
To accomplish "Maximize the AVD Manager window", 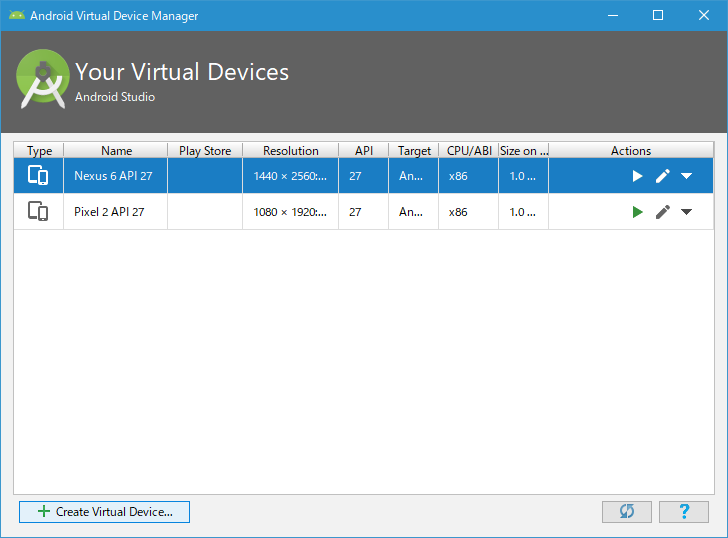I will tap(658, 15).
